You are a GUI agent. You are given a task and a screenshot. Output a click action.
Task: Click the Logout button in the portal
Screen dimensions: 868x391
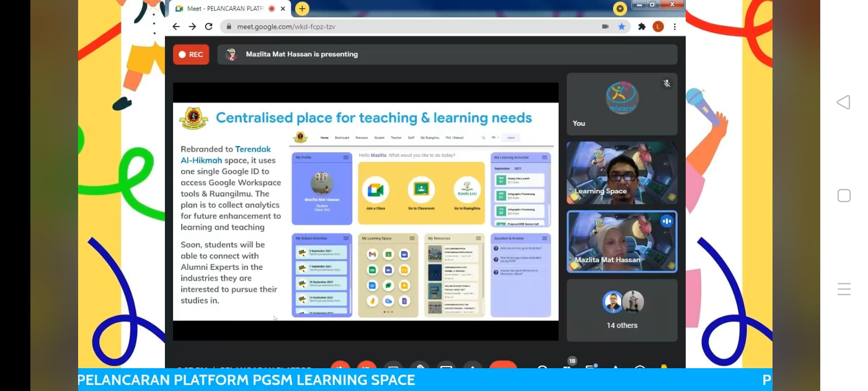[x=510, y=138]
